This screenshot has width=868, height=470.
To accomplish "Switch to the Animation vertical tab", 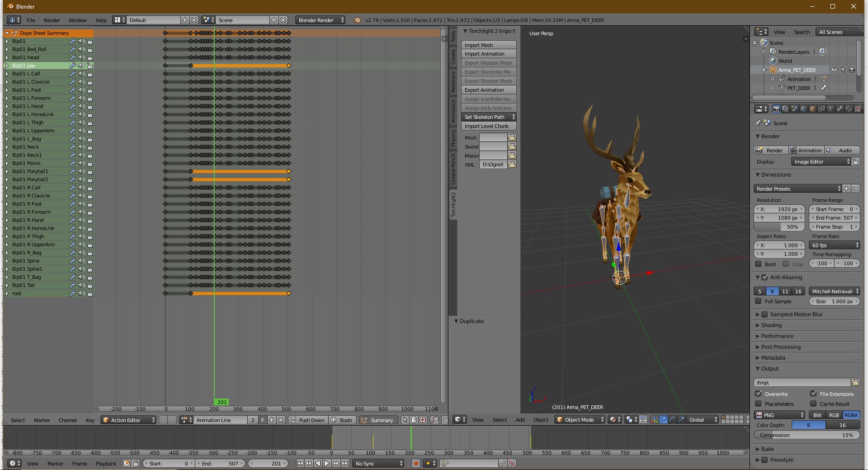I will (x=453, y=111).
